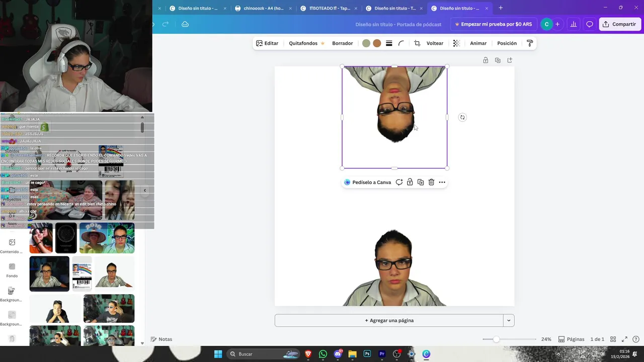Open the Contenido sidebar item
Viewport: 644px width, 362px height.
pyautogui.click(x=12, y=245)
